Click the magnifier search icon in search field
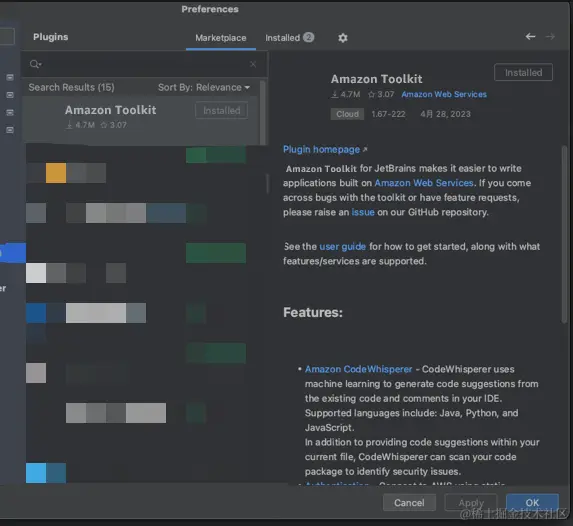The width and height of the screenshot is (573, 526). [34, 64]
